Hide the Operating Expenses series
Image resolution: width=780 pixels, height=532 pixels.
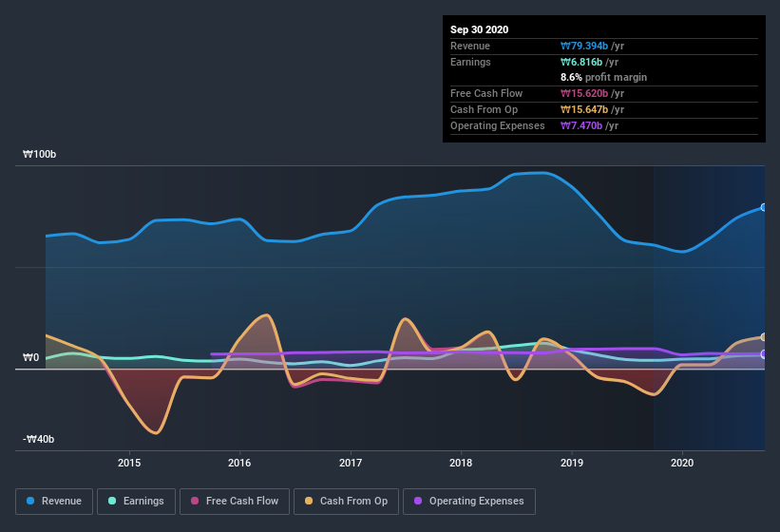(469, 502)
